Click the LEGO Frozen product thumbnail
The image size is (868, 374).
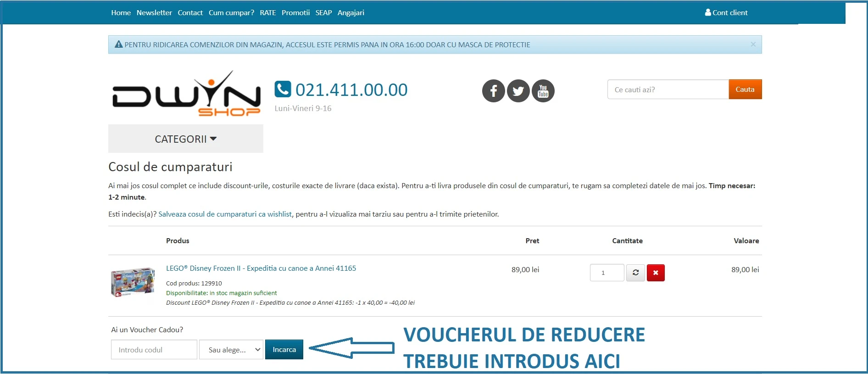pyautogui.click(x=133, y=282)
